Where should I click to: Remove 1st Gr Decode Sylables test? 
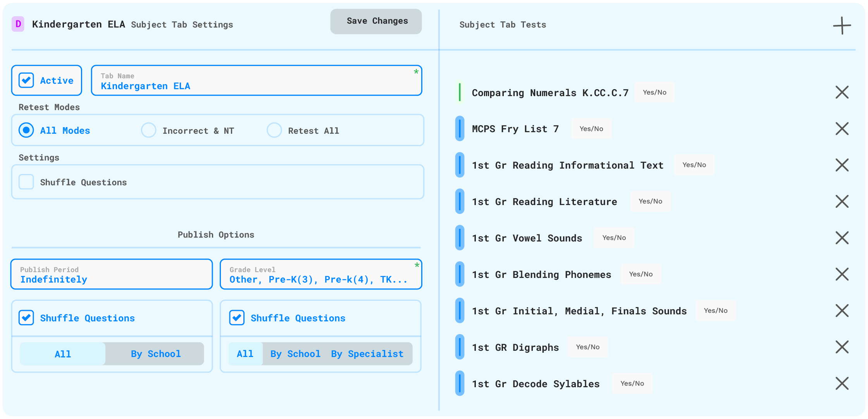point(842,384)
